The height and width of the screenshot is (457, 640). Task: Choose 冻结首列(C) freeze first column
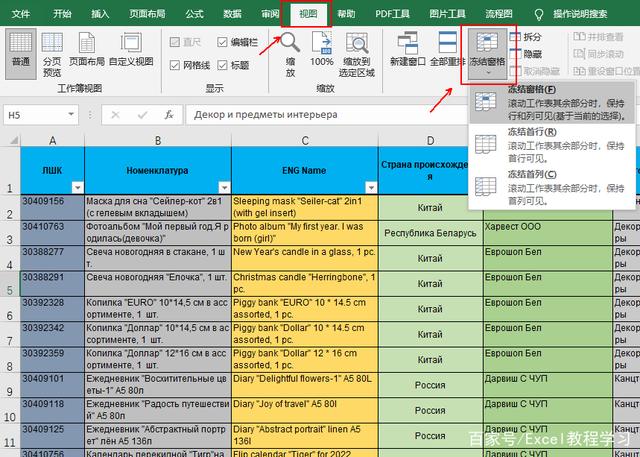pos(552,187)
